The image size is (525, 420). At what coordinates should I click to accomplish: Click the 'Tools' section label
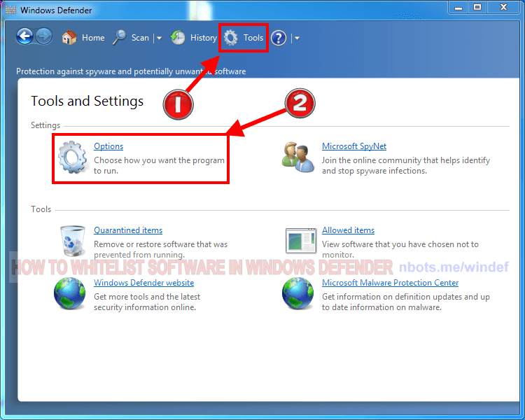(x=41, y=209)
